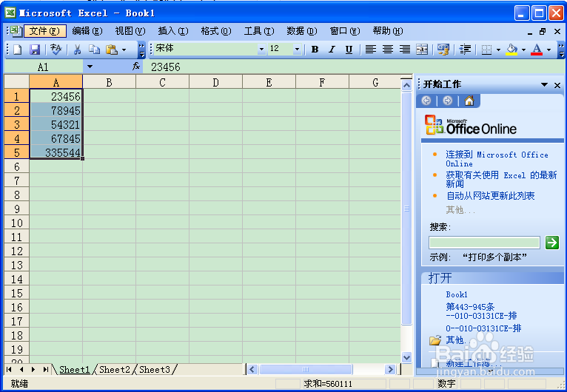Open the 编辑 menu
This screenshot has width=567, height=392.
click(87, 31)
